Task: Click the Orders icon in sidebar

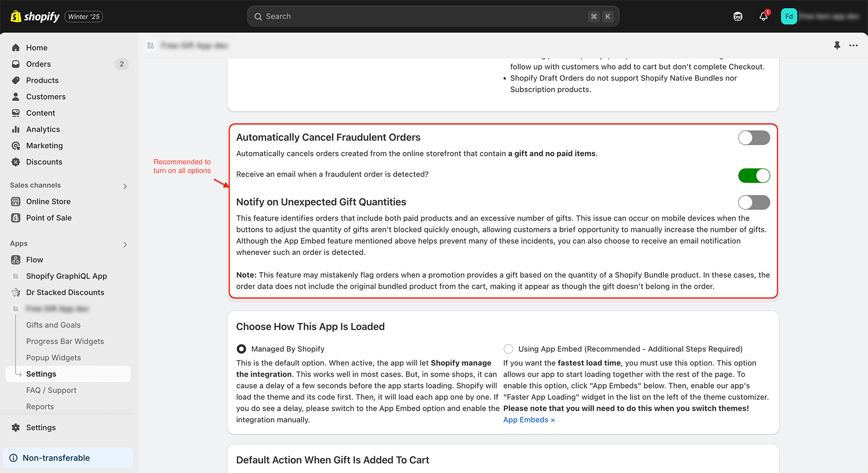Action: [x=16, y=64]
